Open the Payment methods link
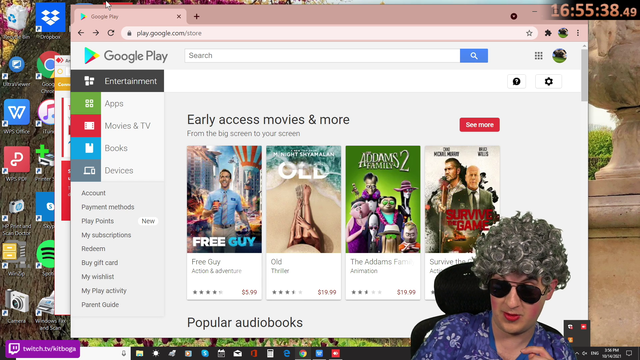Screen dimensions: 640x360 click(108, 207)
